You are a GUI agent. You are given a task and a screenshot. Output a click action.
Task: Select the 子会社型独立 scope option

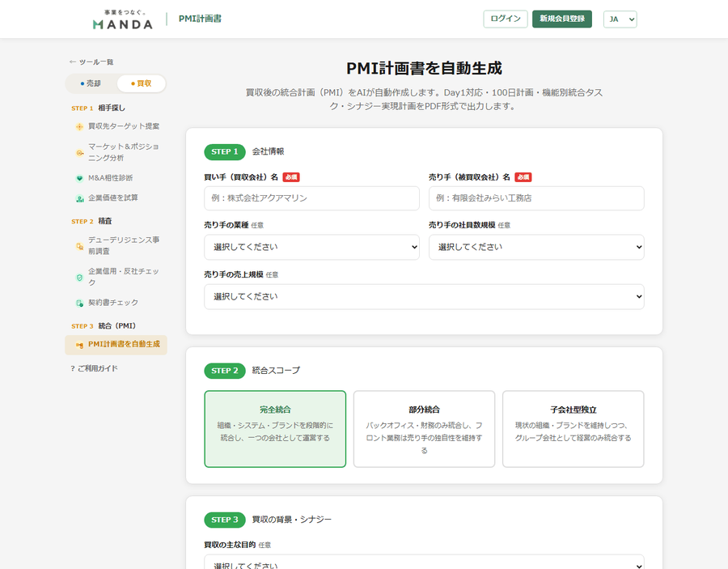[573, 429]
